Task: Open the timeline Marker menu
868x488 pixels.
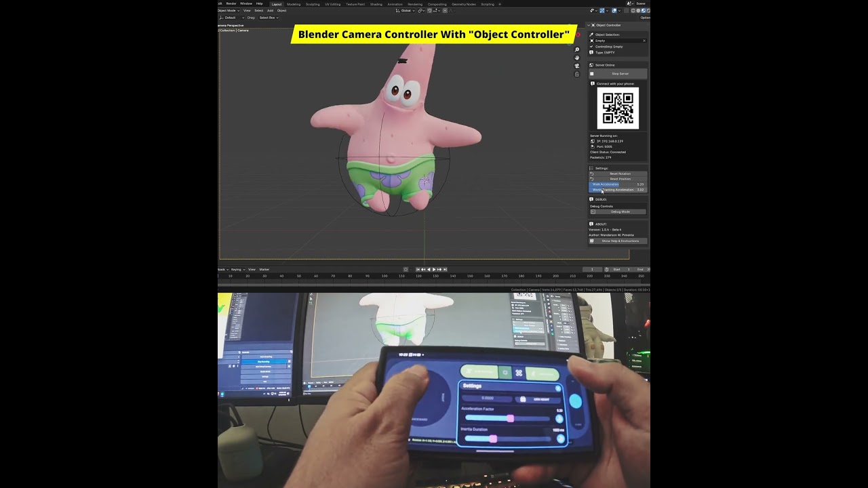Action: point(264,269)
